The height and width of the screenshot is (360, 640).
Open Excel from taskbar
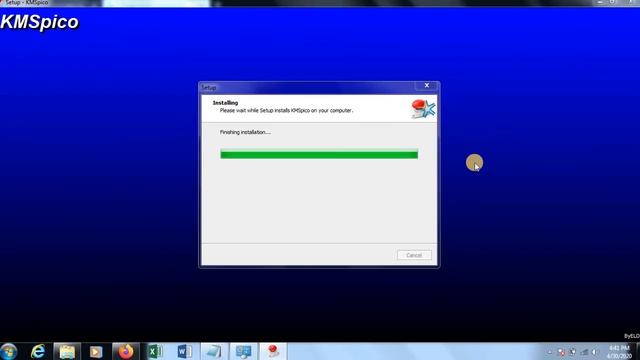click(x=155, y=351)
